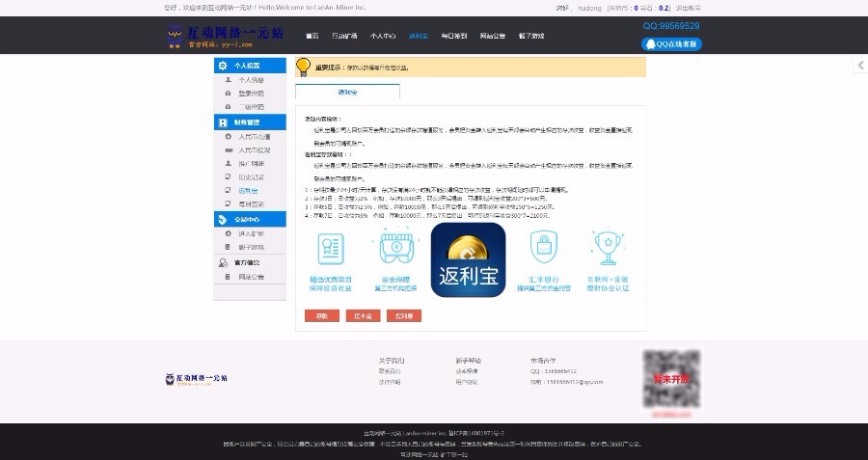
Task: Click the red 存款 deposit button
Action: tap(322, 316)
